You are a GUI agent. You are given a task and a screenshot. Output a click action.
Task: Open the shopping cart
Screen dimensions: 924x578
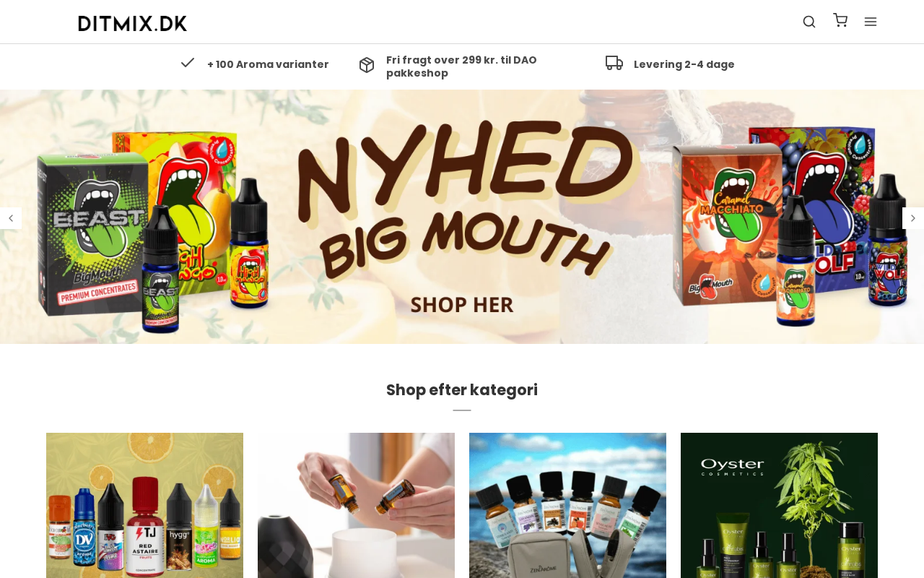coord(840,20)
